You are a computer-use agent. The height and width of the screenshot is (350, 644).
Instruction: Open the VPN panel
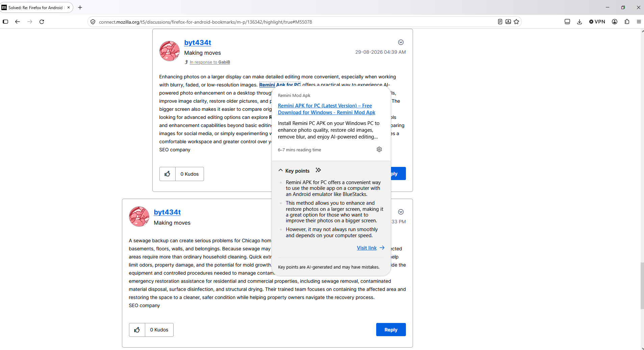[x=597, y=22]
